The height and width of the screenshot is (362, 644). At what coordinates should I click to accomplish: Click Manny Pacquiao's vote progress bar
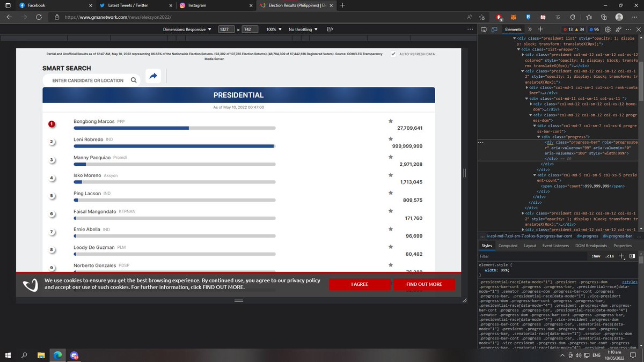[175, 164]
